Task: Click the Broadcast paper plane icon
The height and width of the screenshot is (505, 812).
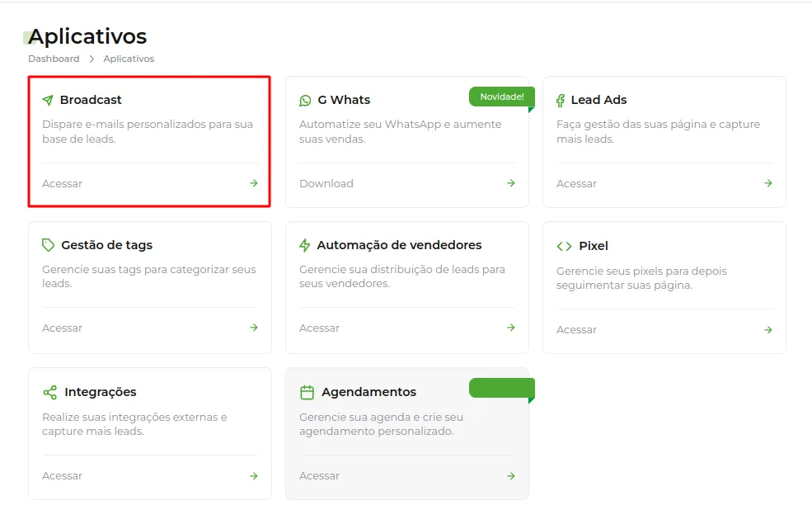Action: (x=48, y=100)
